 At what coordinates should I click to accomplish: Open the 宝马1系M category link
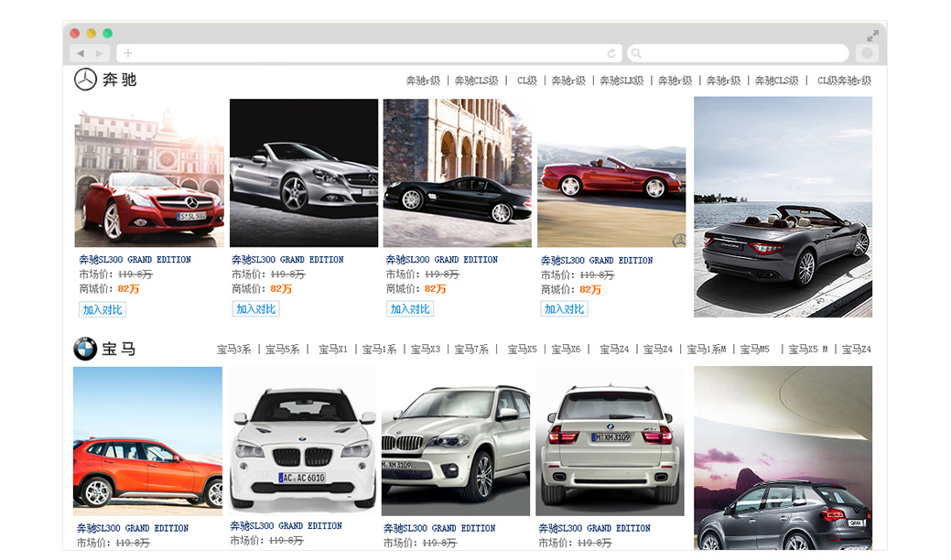pos(706,350)
